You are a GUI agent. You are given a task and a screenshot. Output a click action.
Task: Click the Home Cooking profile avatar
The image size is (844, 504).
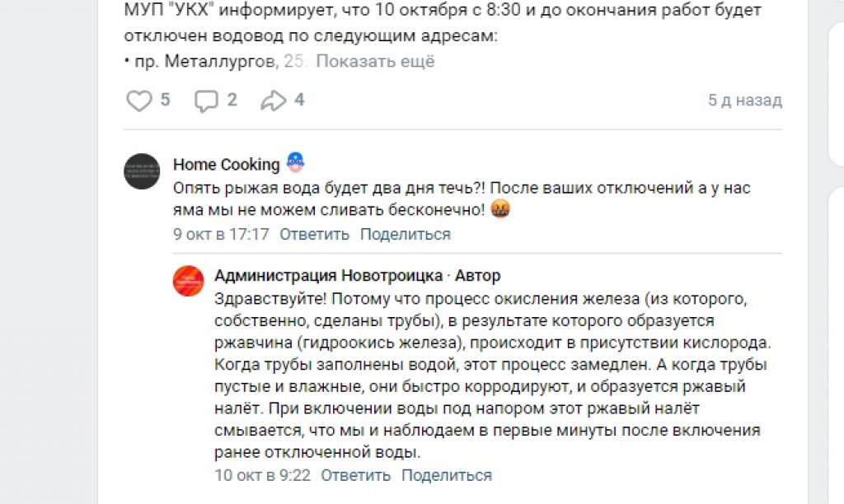(142, 171)
